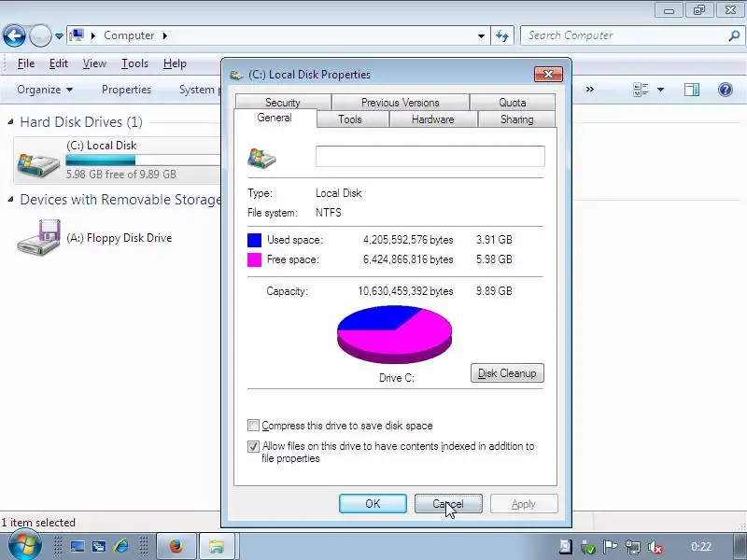747x560 pixels.
Task: Click the magenta Free space swatch
Action: click(x=254, y=259)
